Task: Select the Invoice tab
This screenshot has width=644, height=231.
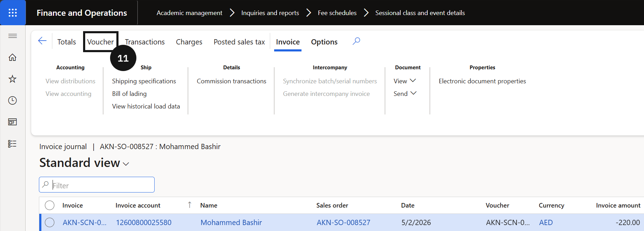Action: pyautogui.click(x=288, y=42)
